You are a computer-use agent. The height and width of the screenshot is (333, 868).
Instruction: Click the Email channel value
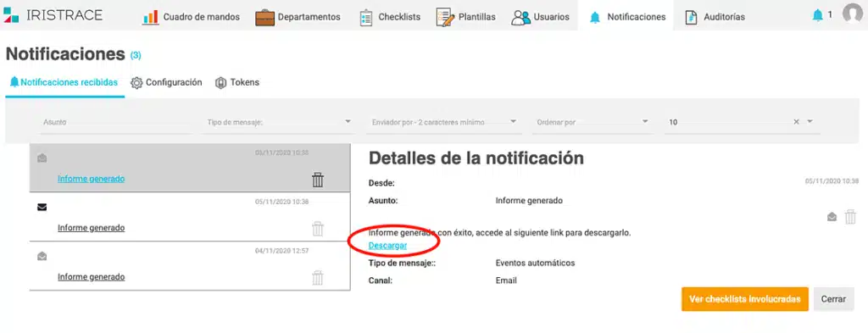coord(506,280)
